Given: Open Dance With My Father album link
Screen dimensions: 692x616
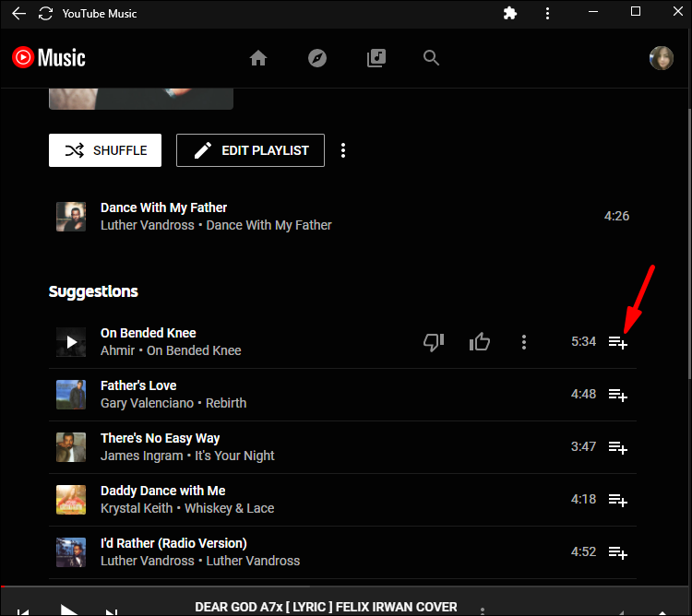Looking at the screenshot, I should [268, 225].
